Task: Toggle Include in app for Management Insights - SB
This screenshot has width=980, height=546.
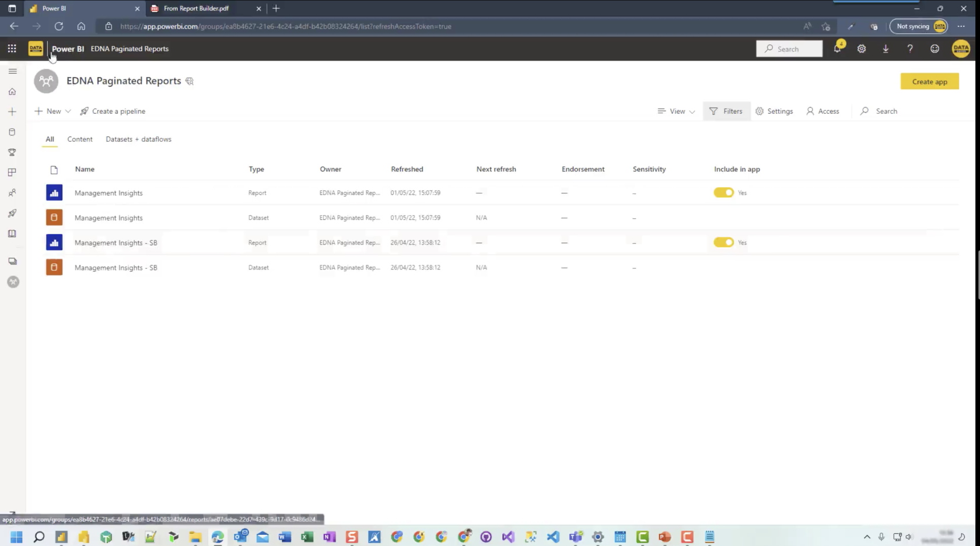Action: point(724,243)
